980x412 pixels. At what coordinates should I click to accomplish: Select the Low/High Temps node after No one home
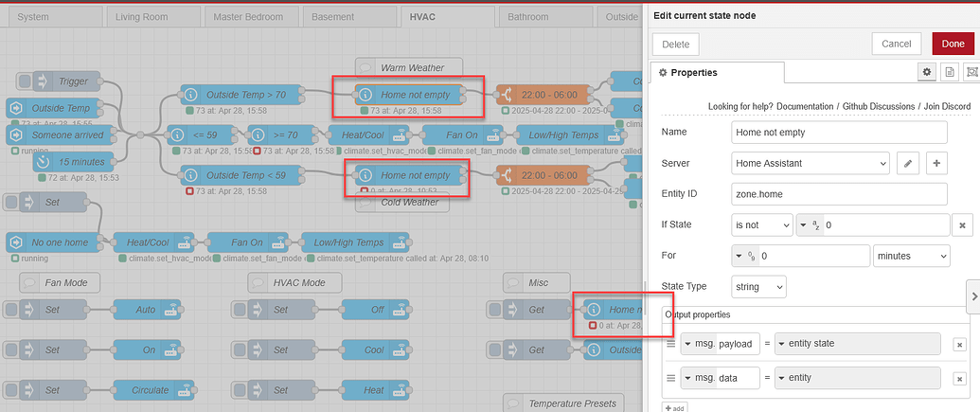pos(355,242)
